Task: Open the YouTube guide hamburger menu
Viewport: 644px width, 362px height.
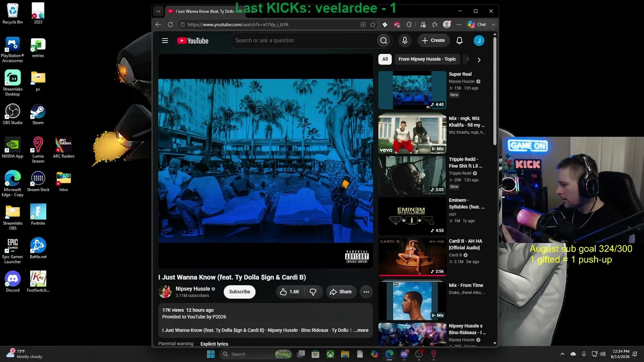Action: tap(165, 41)
